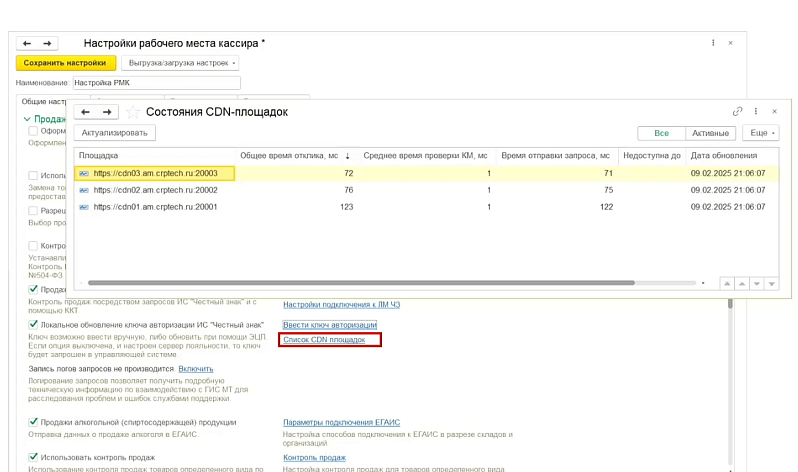Switch to the Общие настройки tab
This screenshot has height=472, width=798.
(43, 101)
